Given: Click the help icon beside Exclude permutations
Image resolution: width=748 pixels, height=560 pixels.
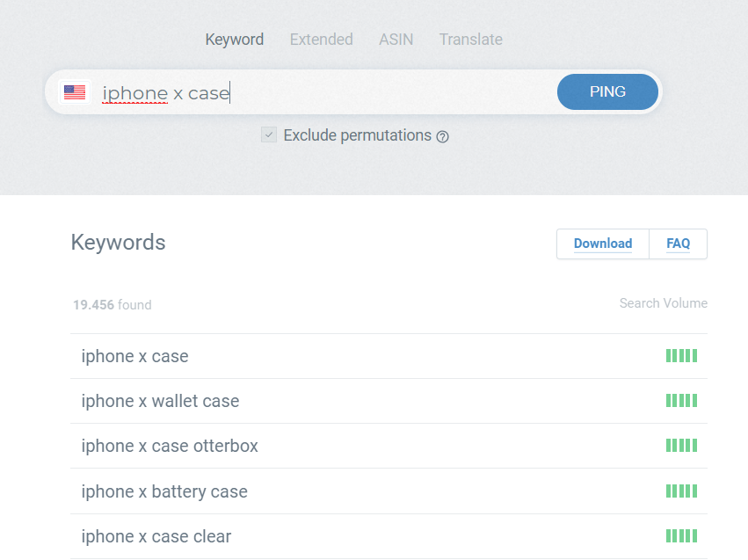Looking at the screenshot, I should pyautogui.click(x=443, y=136).
